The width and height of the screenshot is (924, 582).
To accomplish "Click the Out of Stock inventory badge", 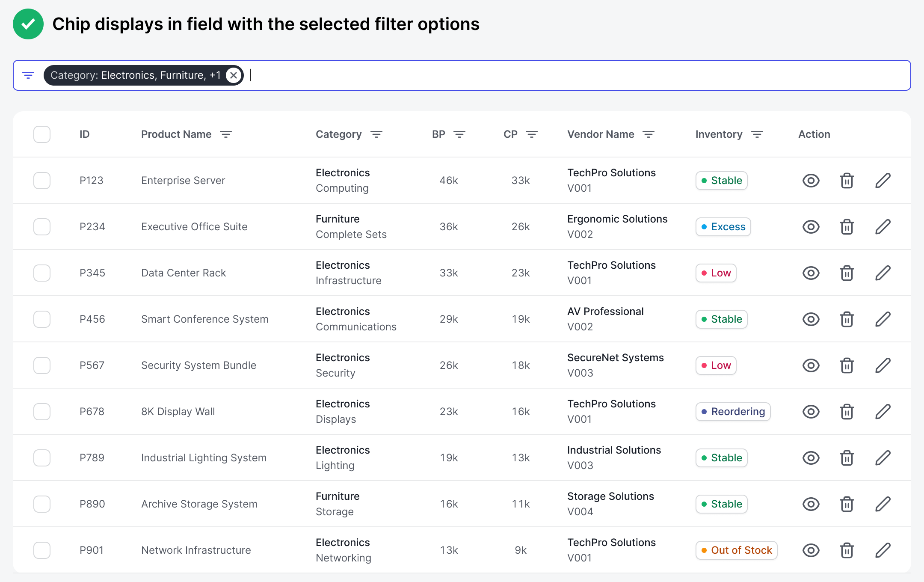I will pyautogui.click(x=736, y=550).
